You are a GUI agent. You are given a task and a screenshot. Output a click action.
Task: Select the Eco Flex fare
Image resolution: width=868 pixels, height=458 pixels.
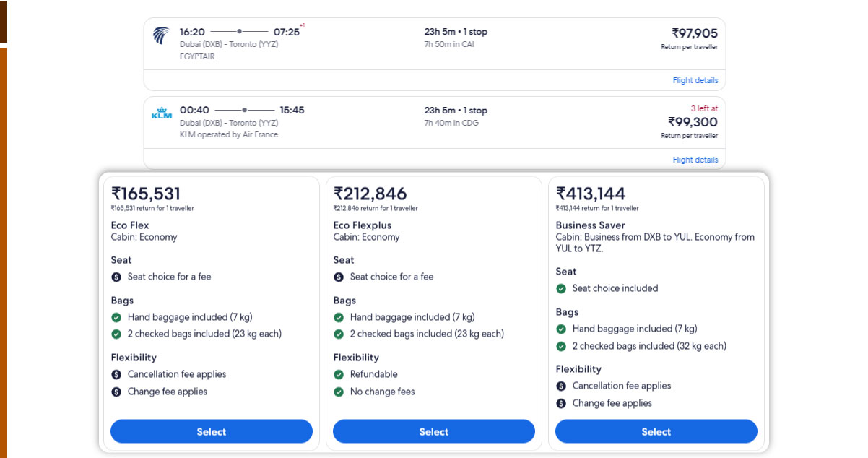click(x=212, y=431)
